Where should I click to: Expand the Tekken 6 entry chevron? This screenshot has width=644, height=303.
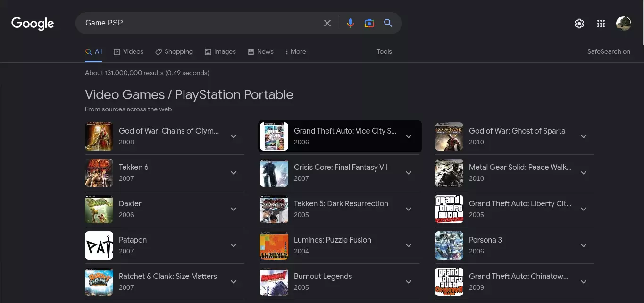click(x=234, y=173)
